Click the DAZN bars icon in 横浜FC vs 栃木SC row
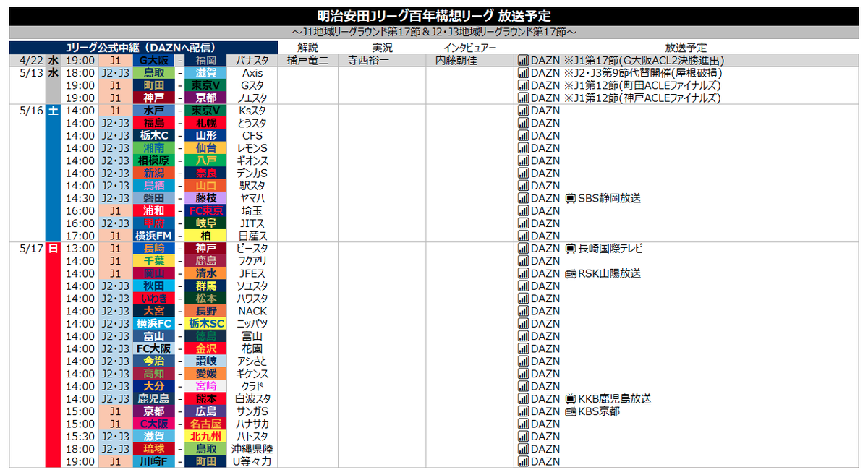Screen dimensions: 868x475 pos(524,324)
